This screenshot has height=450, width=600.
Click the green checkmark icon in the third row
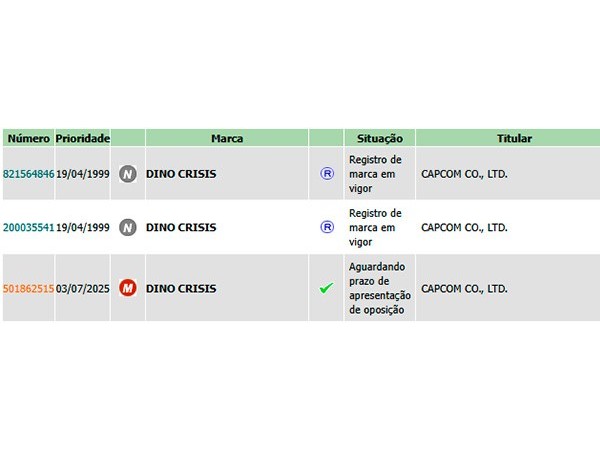click(x=326, y=288)
